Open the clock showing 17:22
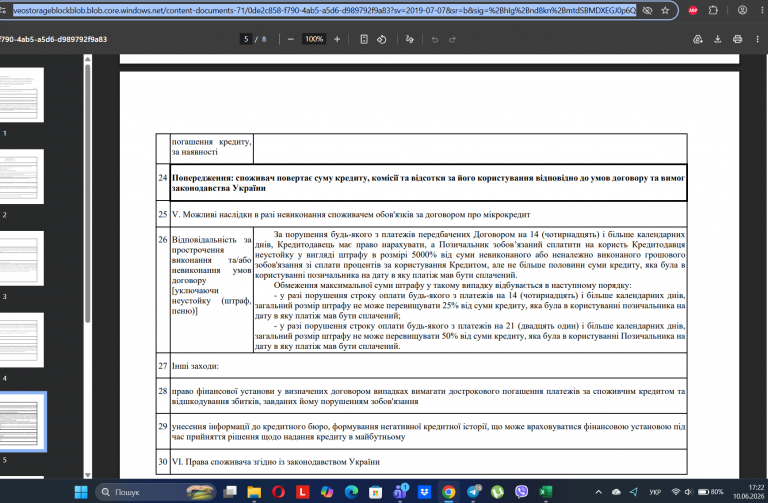 [x=748, y=492]
